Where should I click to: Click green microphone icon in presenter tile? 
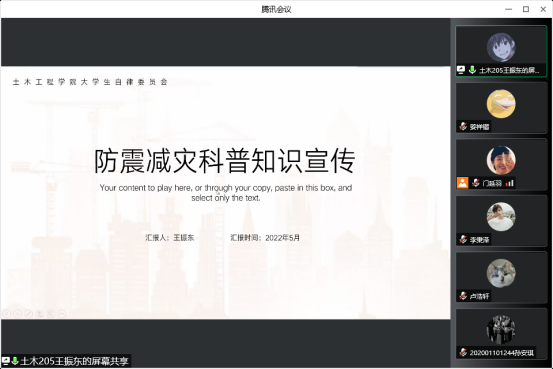tap(472, 70)
